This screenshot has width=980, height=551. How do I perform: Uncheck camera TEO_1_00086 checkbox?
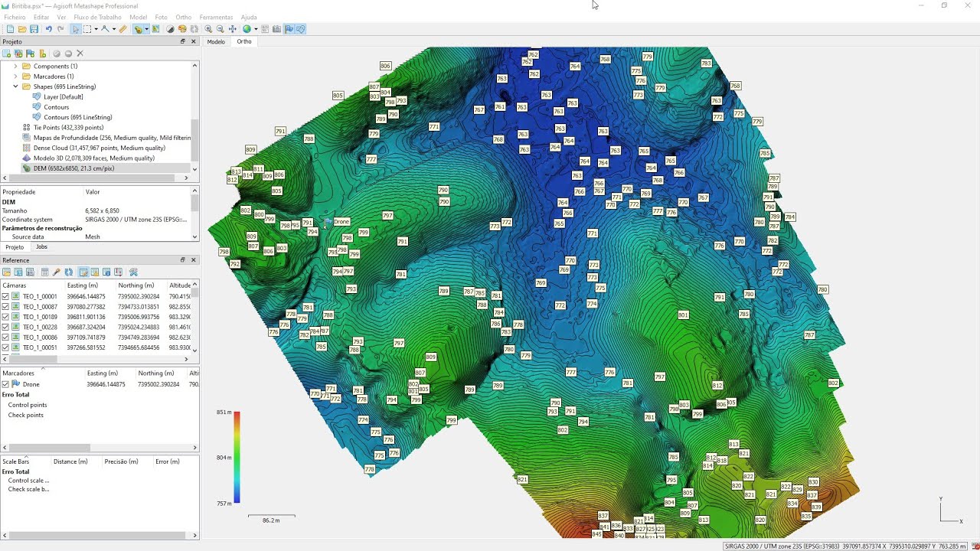[5, 337]
